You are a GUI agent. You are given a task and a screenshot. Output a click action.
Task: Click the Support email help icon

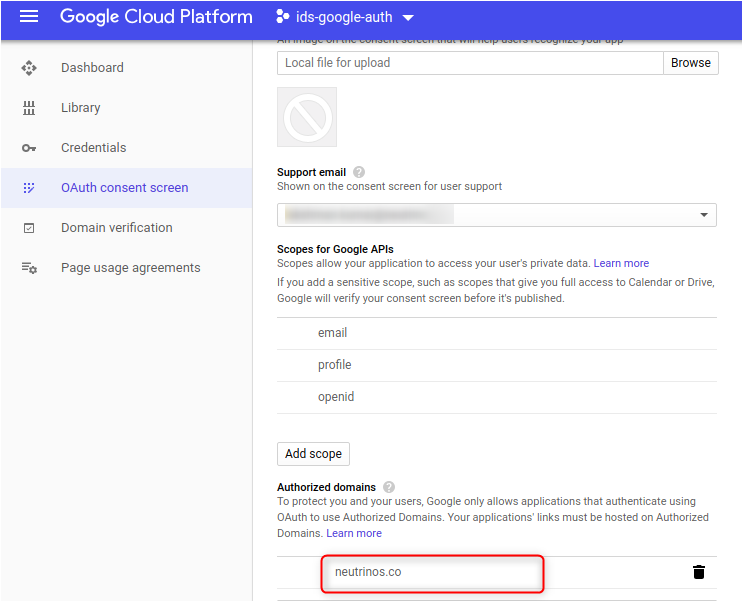359,172
